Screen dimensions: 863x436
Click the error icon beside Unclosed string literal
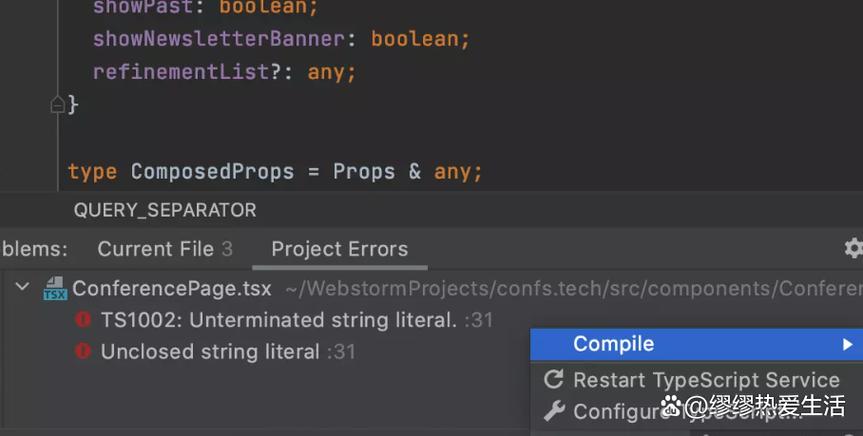[84, 352]
